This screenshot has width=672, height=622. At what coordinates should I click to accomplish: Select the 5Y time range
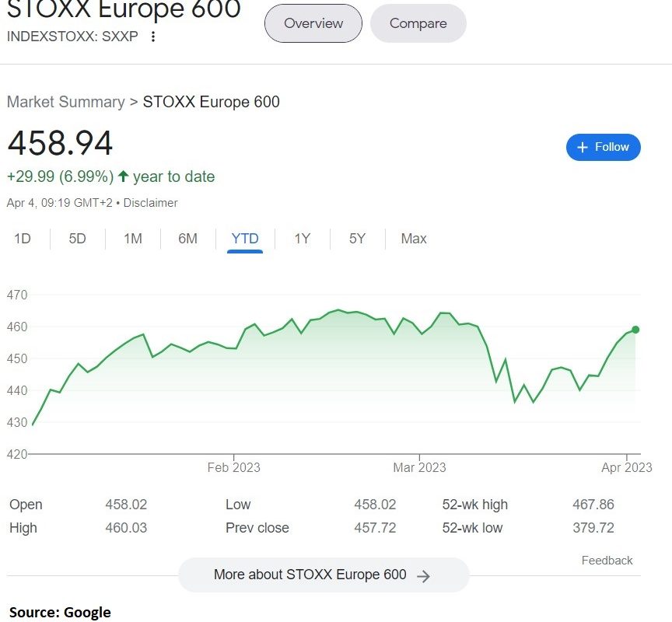357,239
